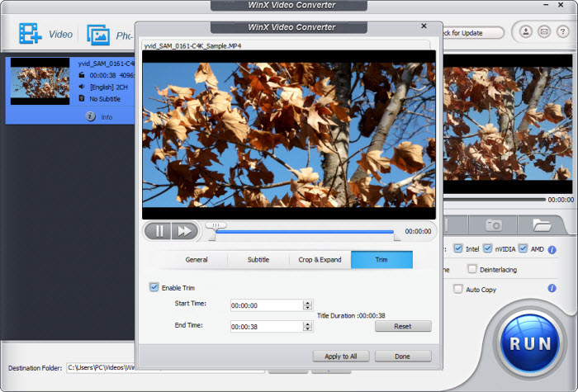The image size is (578, 392).
Task: Click the Apply to All button
Action: pos(340,357)
